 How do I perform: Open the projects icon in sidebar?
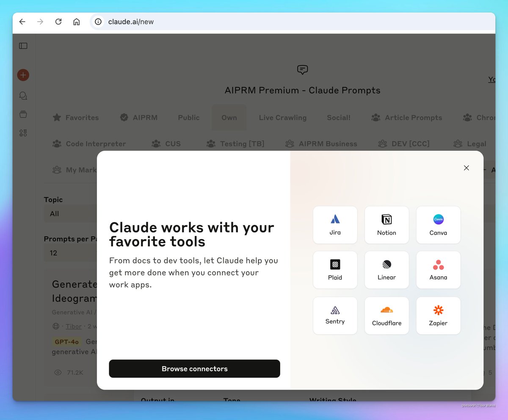point(23,114)
